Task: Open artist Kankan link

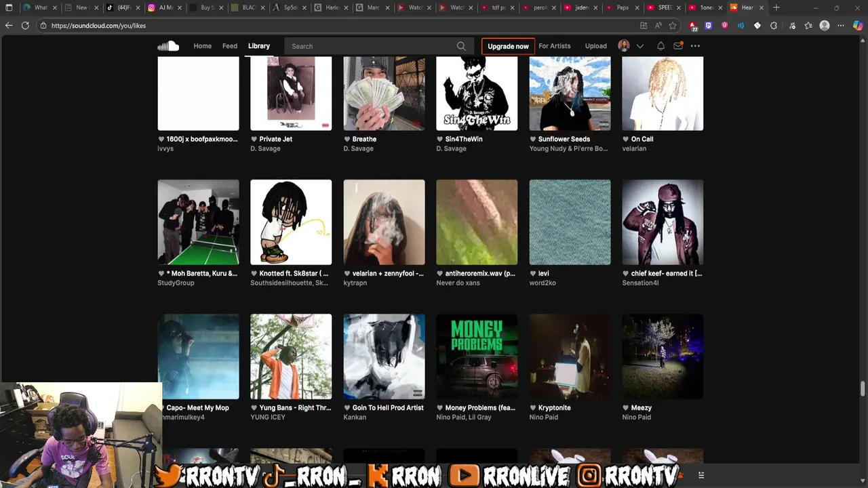Action: [355, 417]
